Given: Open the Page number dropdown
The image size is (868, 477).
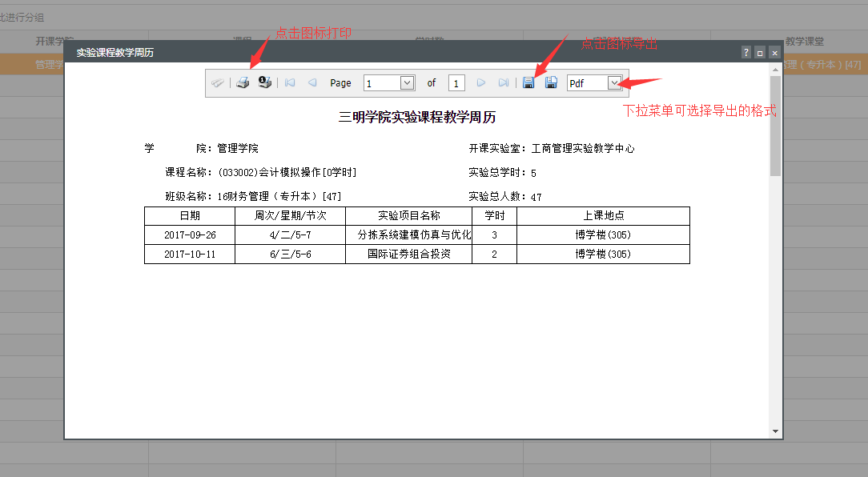Looking at the screenshot, I should click(407, 83).
